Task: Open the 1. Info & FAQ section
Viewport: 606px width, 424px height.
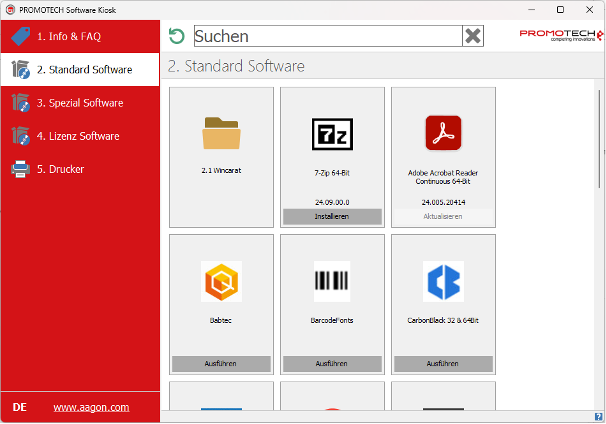Action: click(x=80, y=37)
